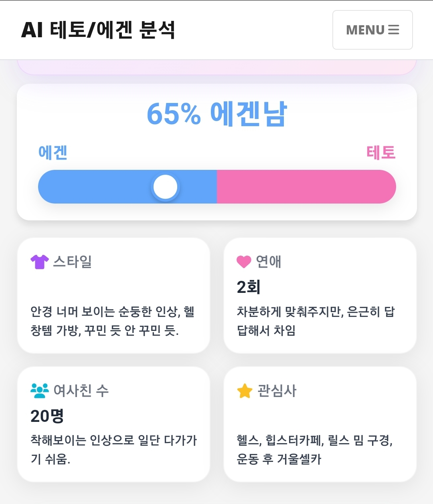Click the hamburger lines icon in MENU
Viewport: 433px width, 504px height.
[x=394, y=30]
